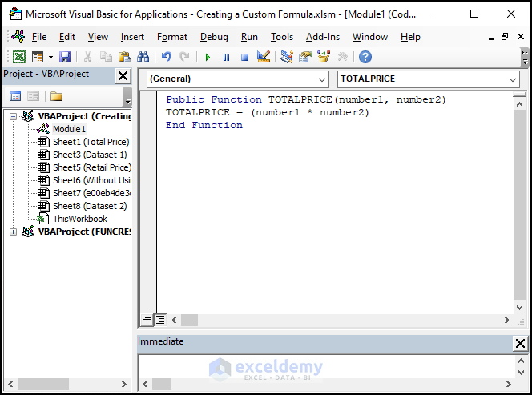Click the Break pause icon
Viewport: 532px width, 395px height.
click(x=226, y=58)
